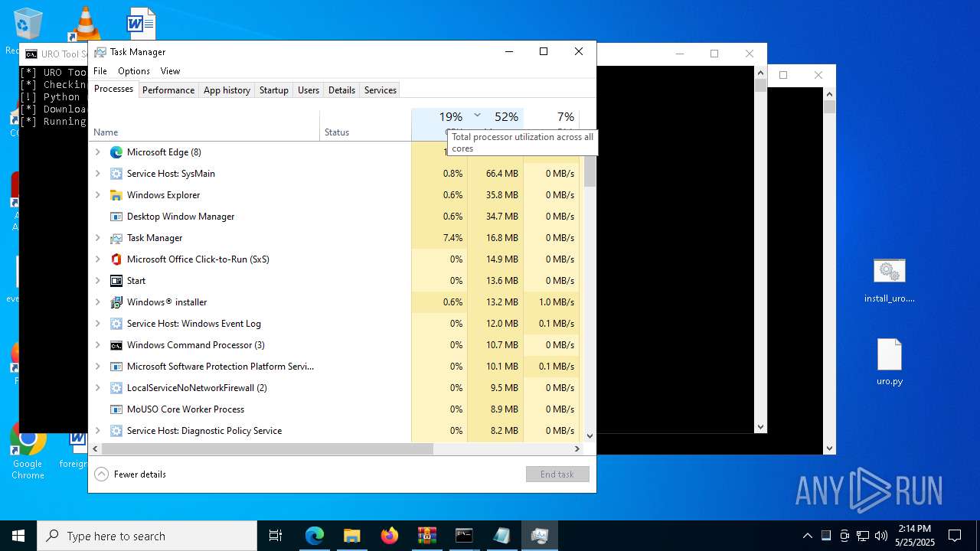This screenshot has height=551, width=980.
Task: Click the Windows Start button
Action: [x=18, y=536]
